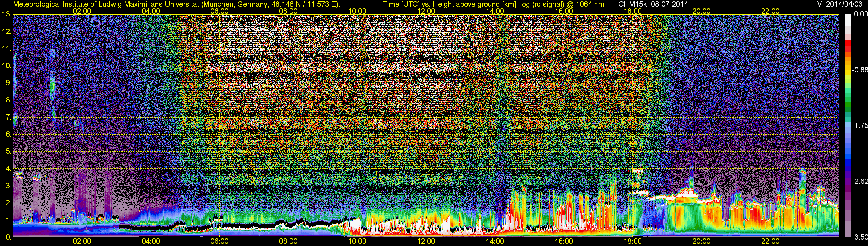
Task: Click the 9 km height axis label
Action: click(8, 83)
